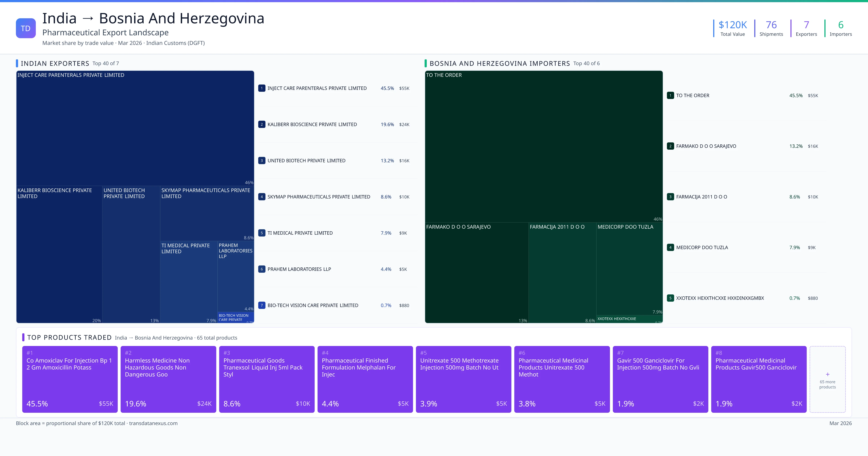This screenshot has width=868, height=456.
Task: Click the INDIAN EXPORTERS section header
Action: point(55,63)
